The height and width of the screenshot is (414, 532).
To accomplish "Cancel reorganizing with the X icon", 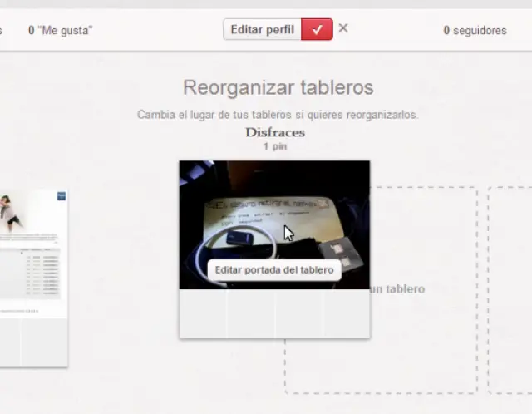I will 343,28.
